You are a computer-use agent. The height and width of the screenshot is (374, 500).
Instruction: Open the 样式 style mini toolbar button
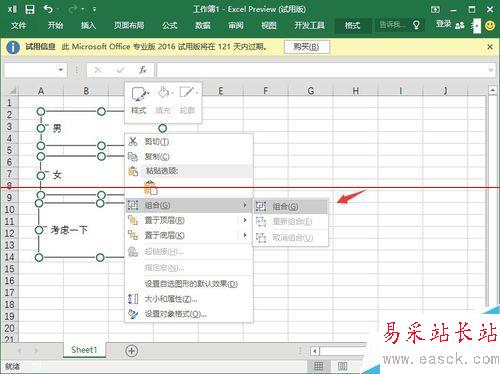pyautogui.click(x=139, y=101)
